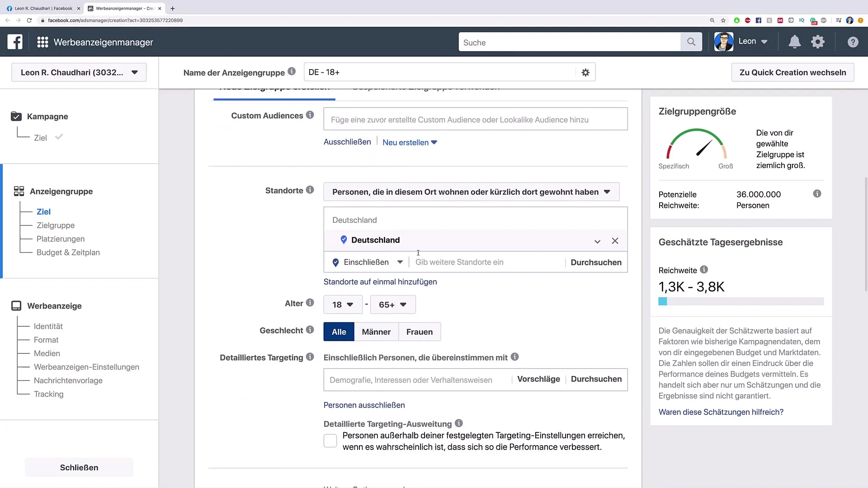Open a new browser tab

point(173,8)
